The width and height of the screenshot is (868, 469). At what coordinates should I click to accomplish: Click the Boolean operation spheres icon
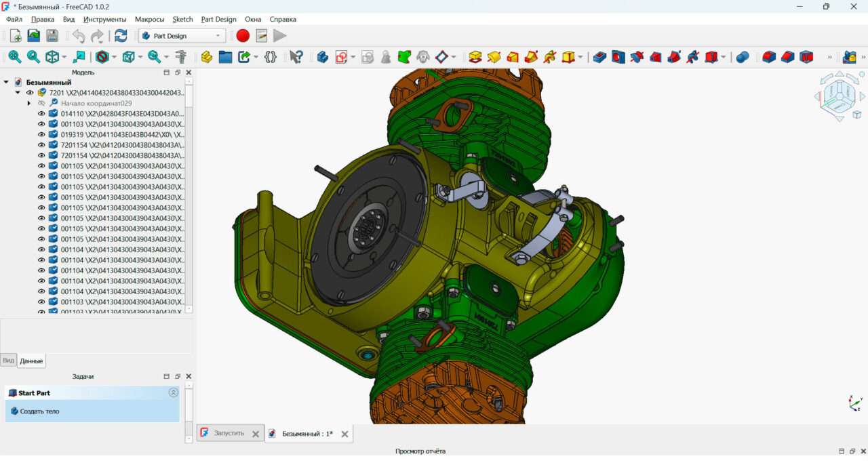[743, 57]
